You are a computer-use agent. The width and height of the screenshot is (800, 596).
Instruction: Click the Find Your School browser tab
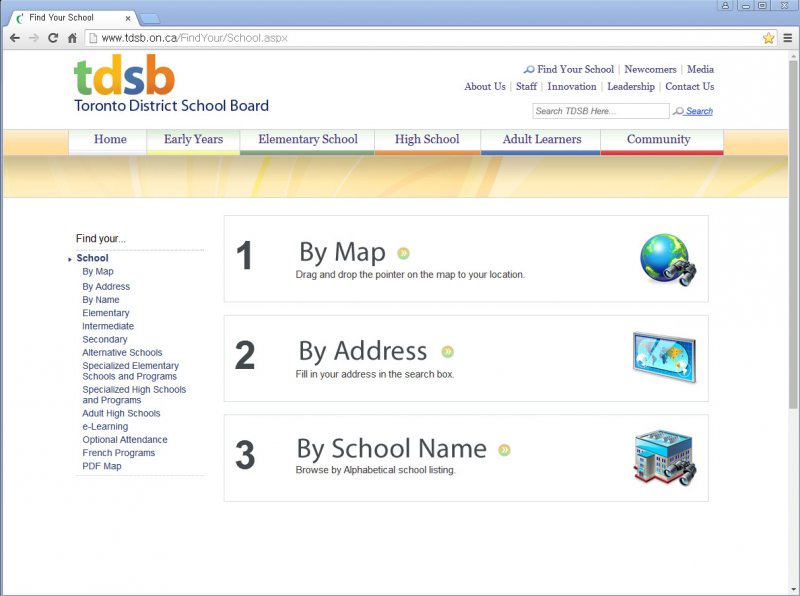coord(72,18)
